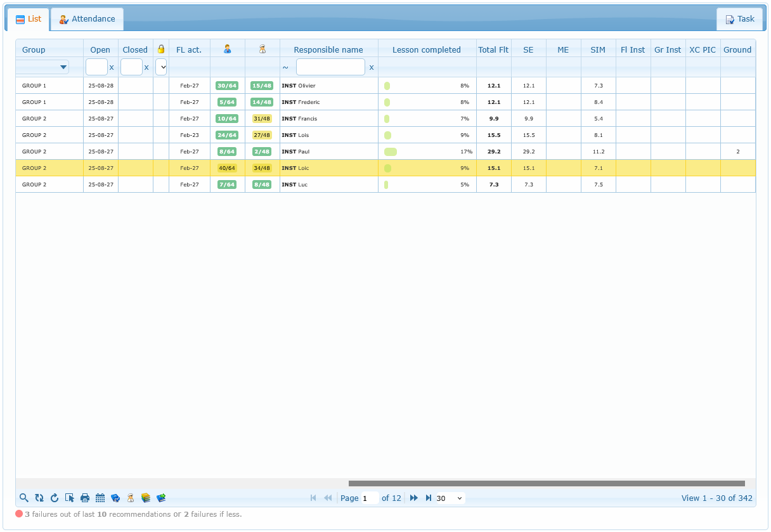
Task: Switch to the Attendance tab
Action: pos(87,19)
